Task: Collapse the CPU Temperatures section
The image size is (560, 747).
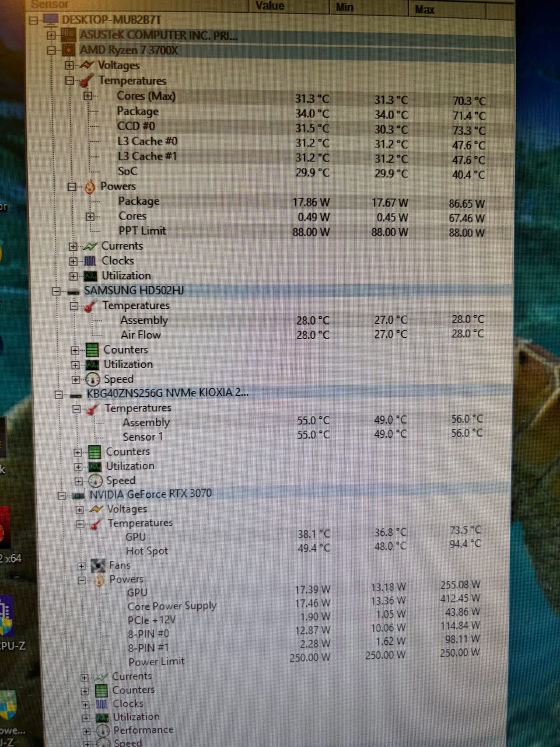Action: pyautogui.click(x=69, y=81)
